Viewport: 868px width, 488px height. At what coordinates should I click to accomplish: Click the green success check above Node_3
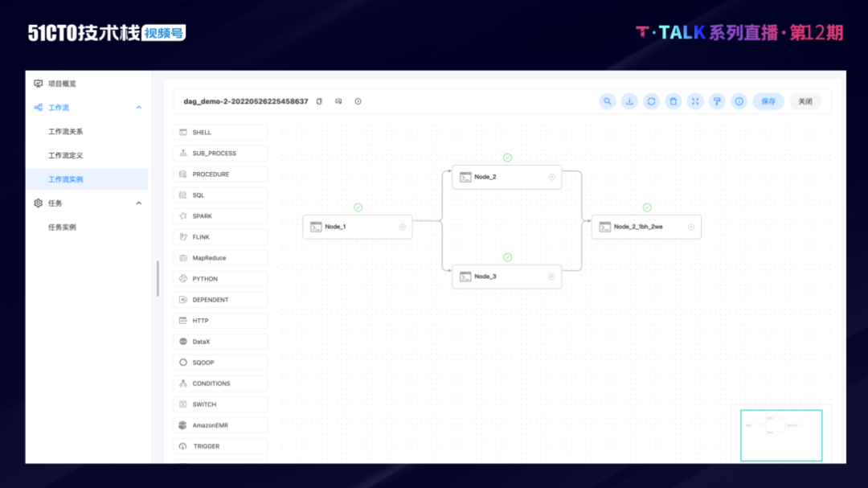508,257
